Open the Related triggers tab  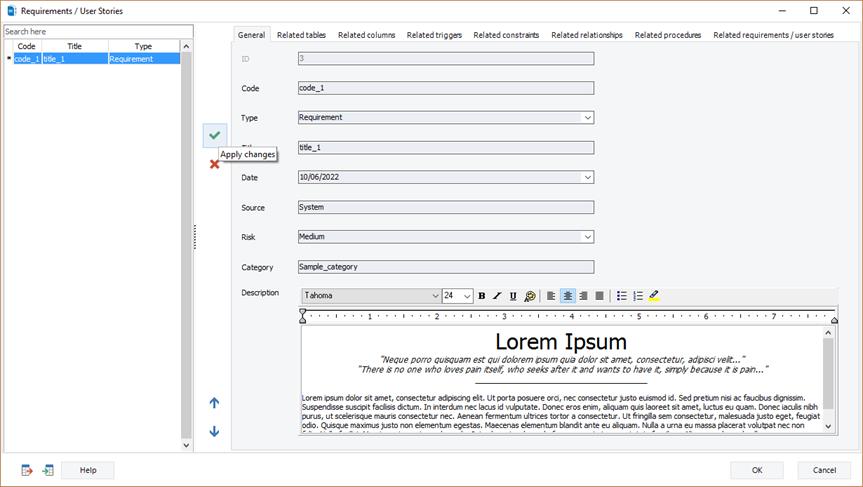point(434,35)
